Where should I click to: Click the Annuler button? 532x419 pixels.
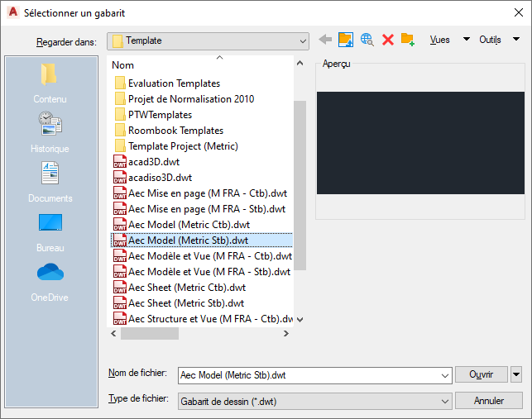point(489,401)
